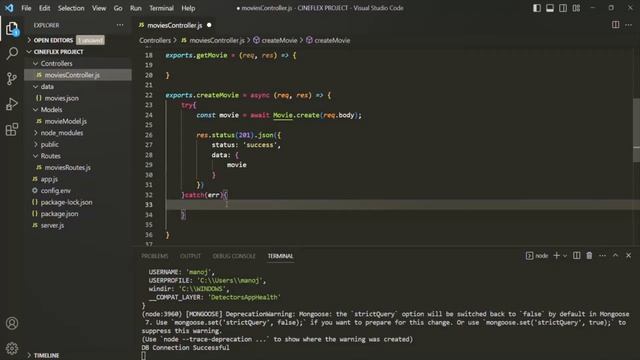
Task: Open the Edit menu
Action: coord(44,8)
